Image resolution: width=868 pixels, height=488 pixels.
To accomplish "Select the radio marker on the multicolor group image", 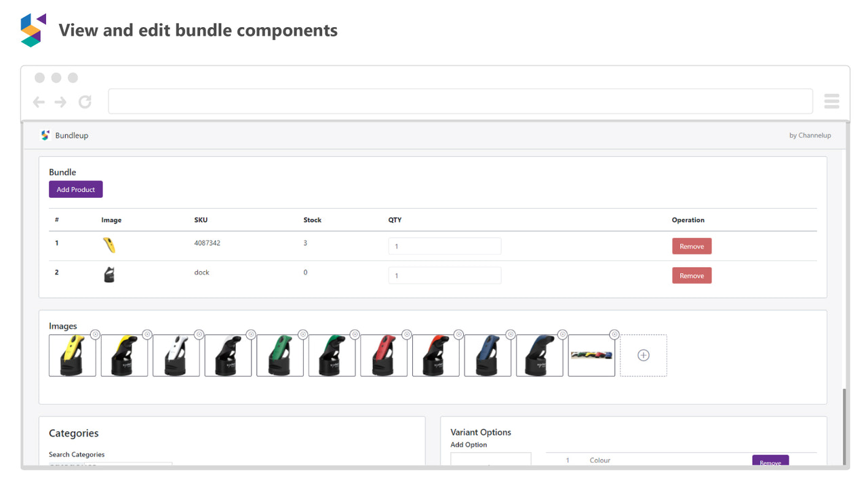I will point(614,334).
